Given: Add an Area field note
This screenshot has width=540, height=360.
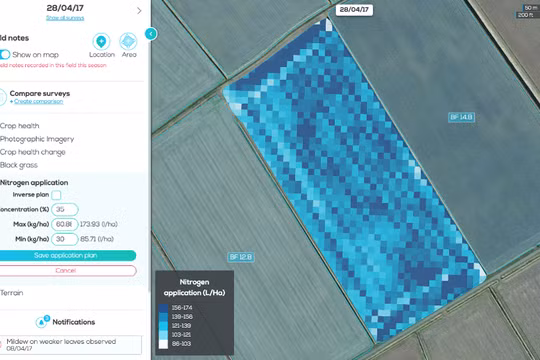Looking at the screenshot, I should [128, 42].
